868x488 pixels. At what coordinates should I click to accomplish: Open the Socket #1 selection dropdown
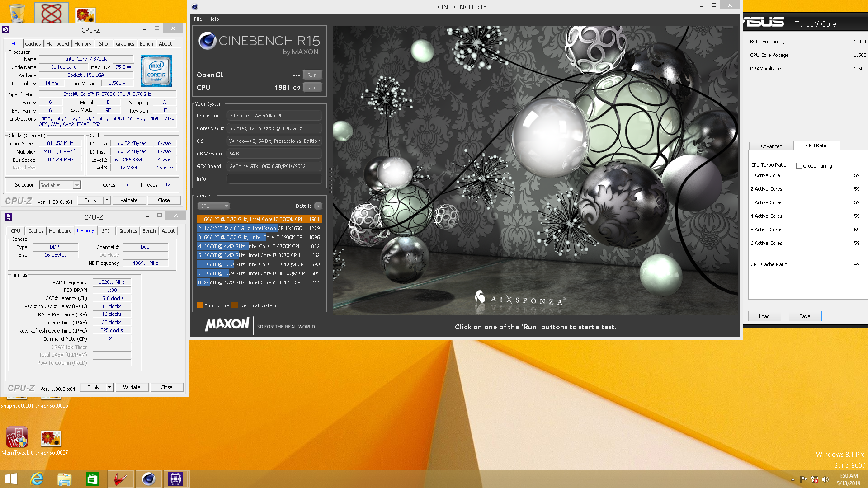(x=60, y=185)
